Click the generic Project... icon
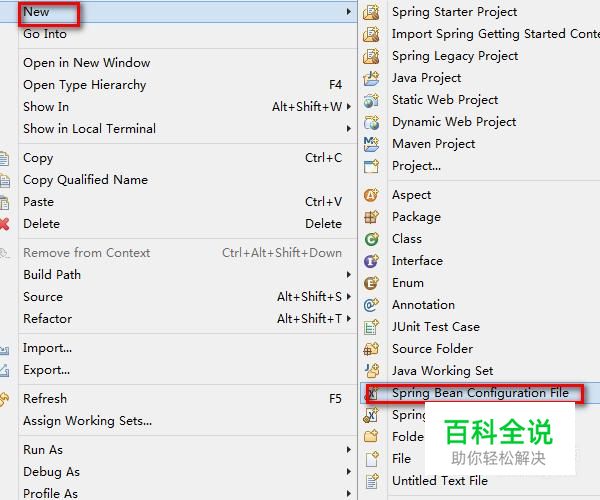 click(371, 166)
